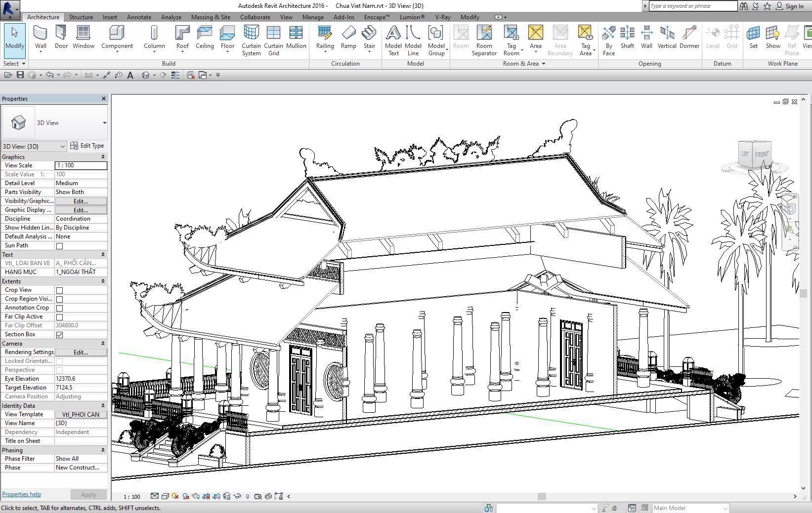The image size is (812, 513).
Task: Open the Properties help link
Action: 21,494
